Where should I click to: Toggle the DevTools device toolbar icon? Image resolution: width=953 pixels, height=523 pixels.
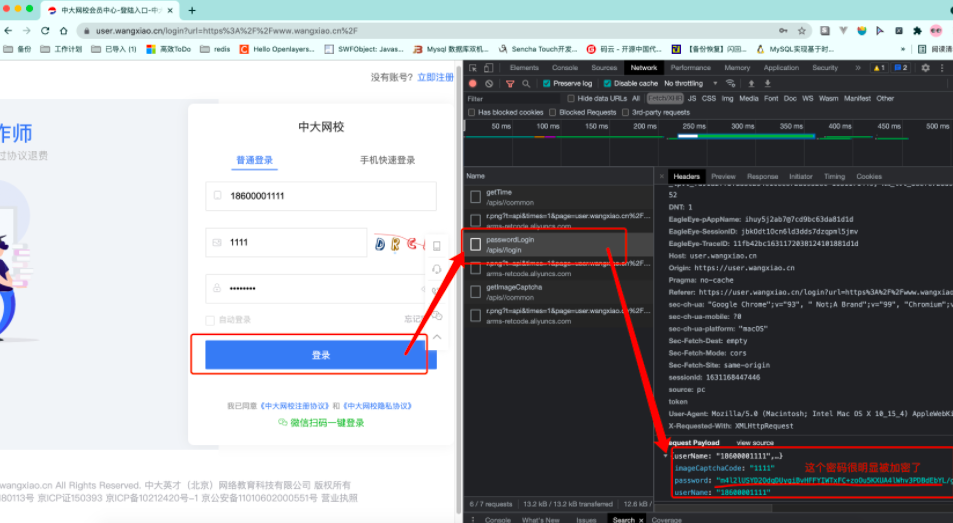click(488, 67)
